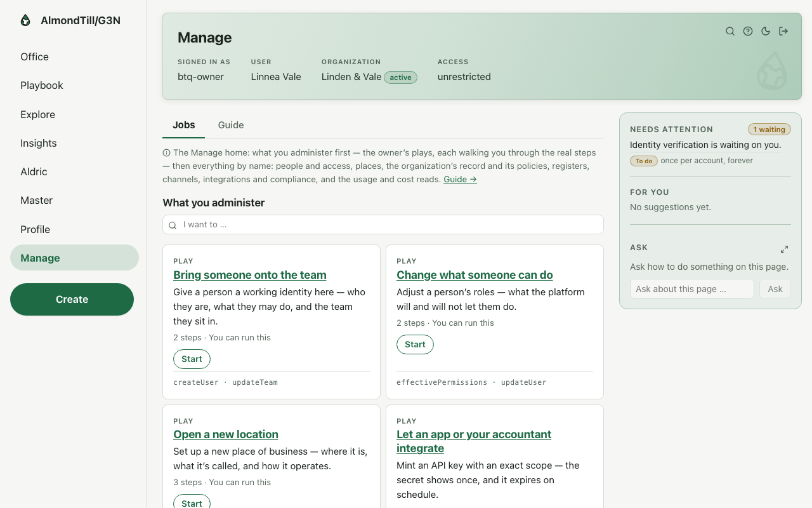Image resolution: width=812 pixels, height=508 pixels.
Task: Open the Change what someone can do link
Action: click(475, 275)
